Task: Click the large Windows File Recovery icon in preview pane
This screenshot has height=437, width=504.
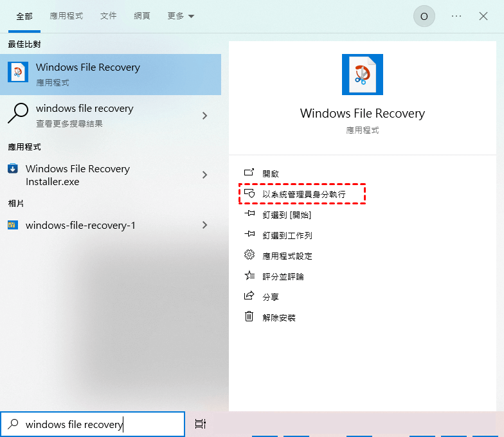Action: pyautogui.click(x=363, y=75)
